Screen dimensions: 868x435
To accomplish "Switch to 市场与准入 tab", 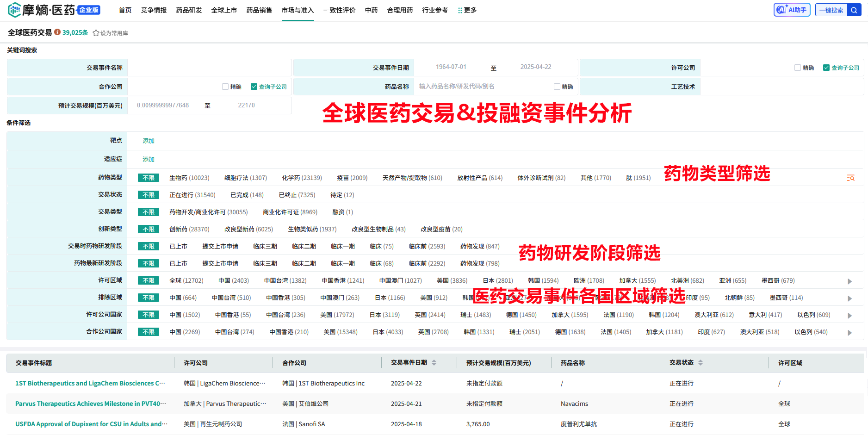I will coord(298,10).
